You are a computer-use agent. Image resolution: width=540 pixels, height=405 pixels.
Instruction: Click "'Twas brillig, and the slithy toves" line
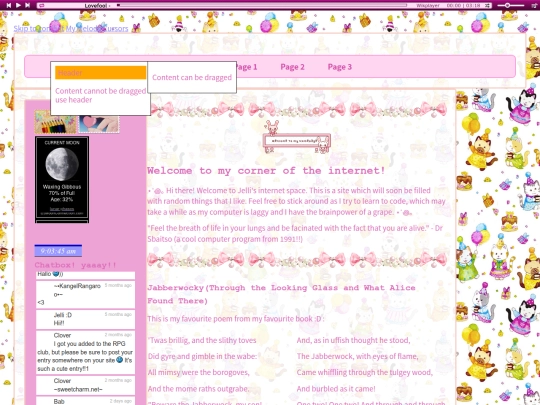[x=202, y=340]
